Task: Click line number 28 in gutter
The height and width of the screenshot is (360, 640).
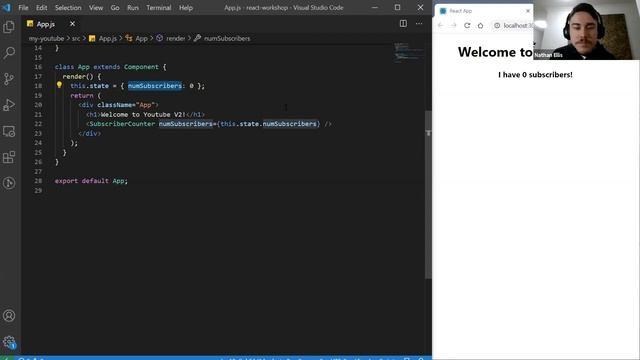Action: [x=38, y=181]
